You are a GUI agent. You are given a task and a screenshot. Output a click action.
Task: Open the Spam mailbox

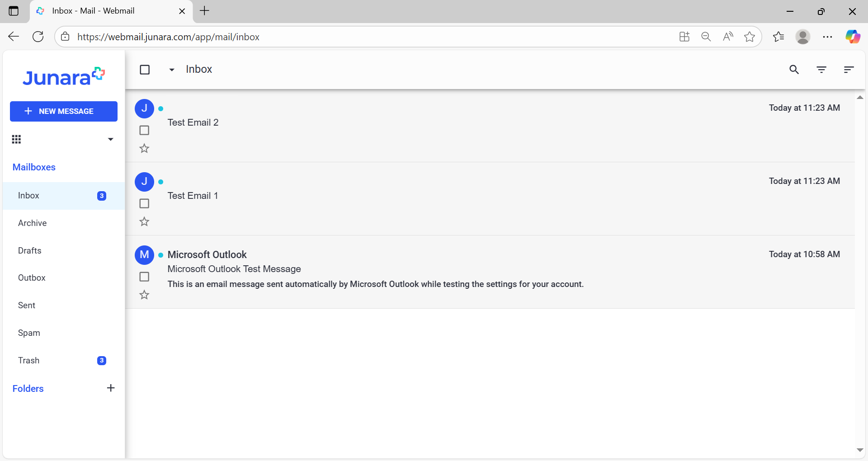(64, 333)
